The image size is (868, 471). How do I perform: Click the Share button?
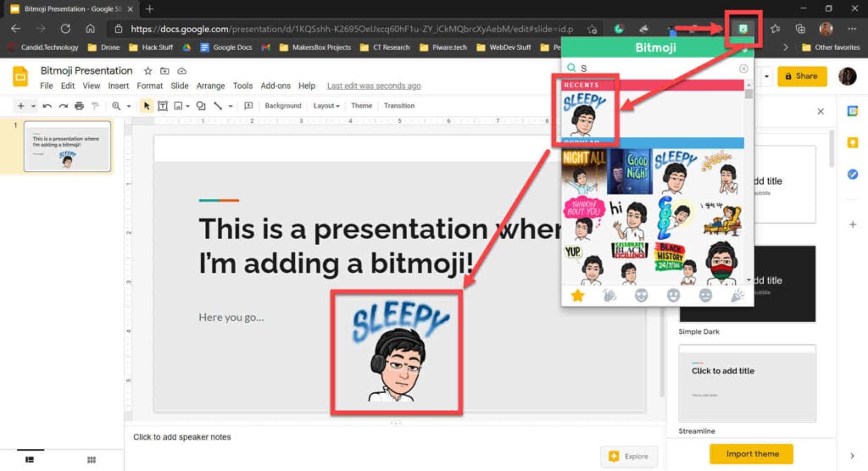802,76
